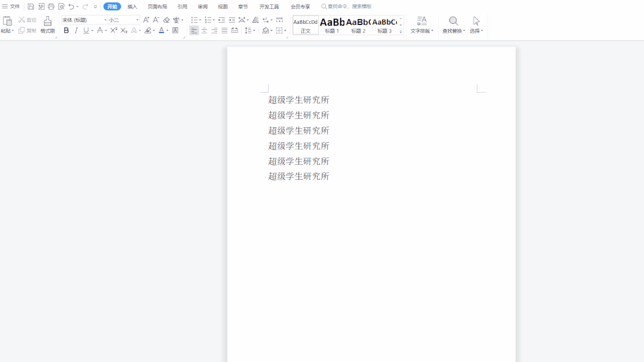The width and height of the screenshot is (644, 362).
Task: Click the borders icon
Action: pyautogui.click(x=279, y=30)
